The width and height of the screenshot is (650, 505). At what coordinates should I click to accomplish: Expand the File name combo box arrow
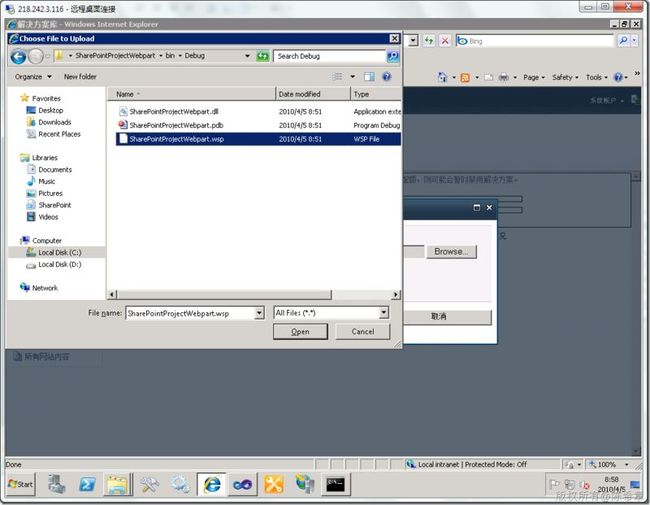[259, 313]
